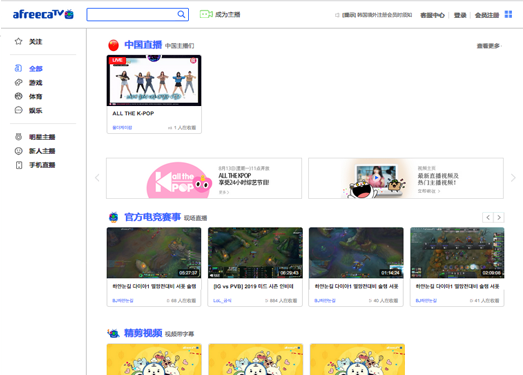The image size is (523, 375).
Task: Click the chat bubble icon for 娱乐
Action: click(x=18, y=110)
